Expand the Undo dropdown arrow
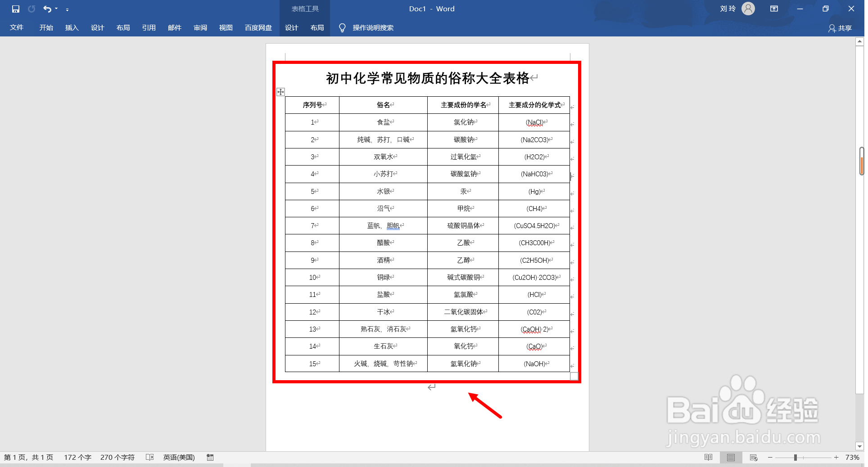 (56, 9)
